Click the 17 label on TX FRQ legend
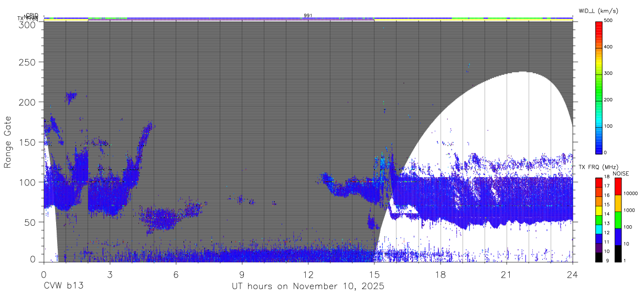This screenshot has height=297, width=644. click(606, 186)
